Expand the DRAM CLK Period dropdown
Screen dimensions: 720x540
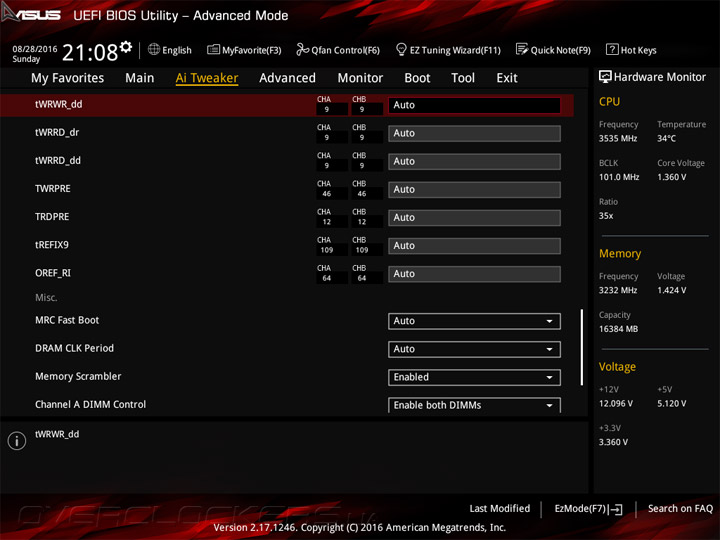pos(474,349)
